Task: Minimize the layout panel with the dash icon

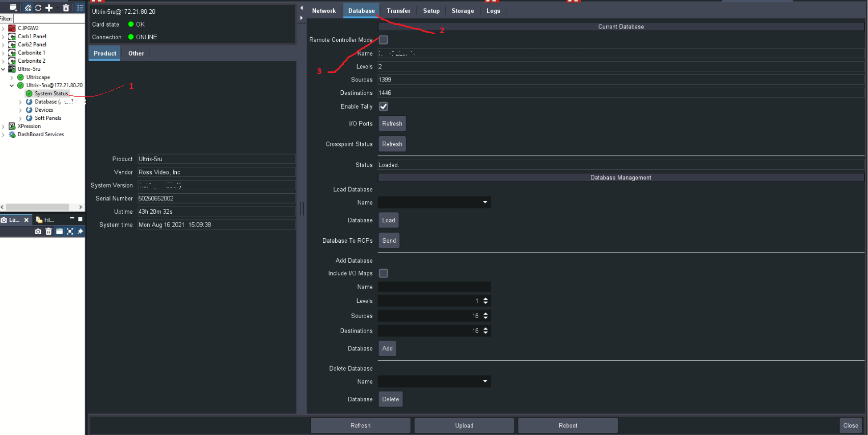Action: point(72,219)
